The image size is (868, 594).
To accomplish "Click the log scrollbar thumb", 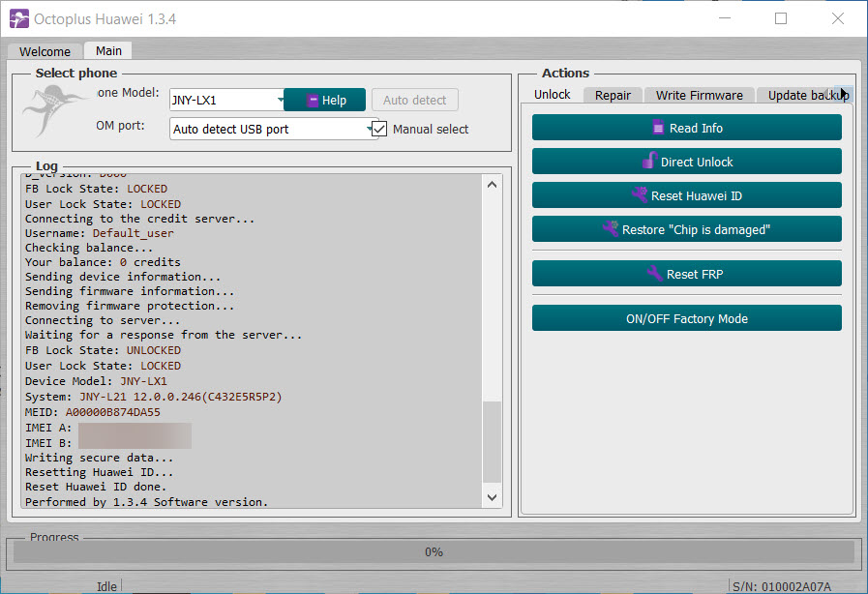I will pyautogui.click(x=493, y=442).
